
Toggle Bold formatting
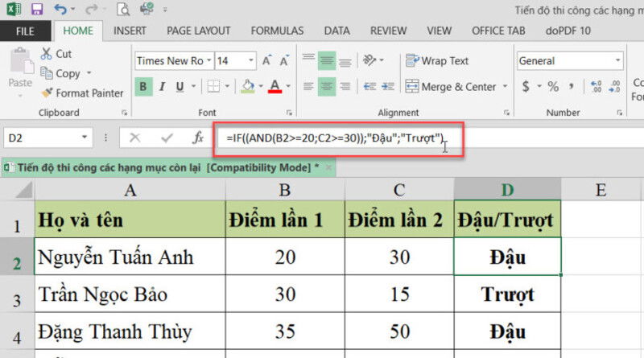coord(143,87)
